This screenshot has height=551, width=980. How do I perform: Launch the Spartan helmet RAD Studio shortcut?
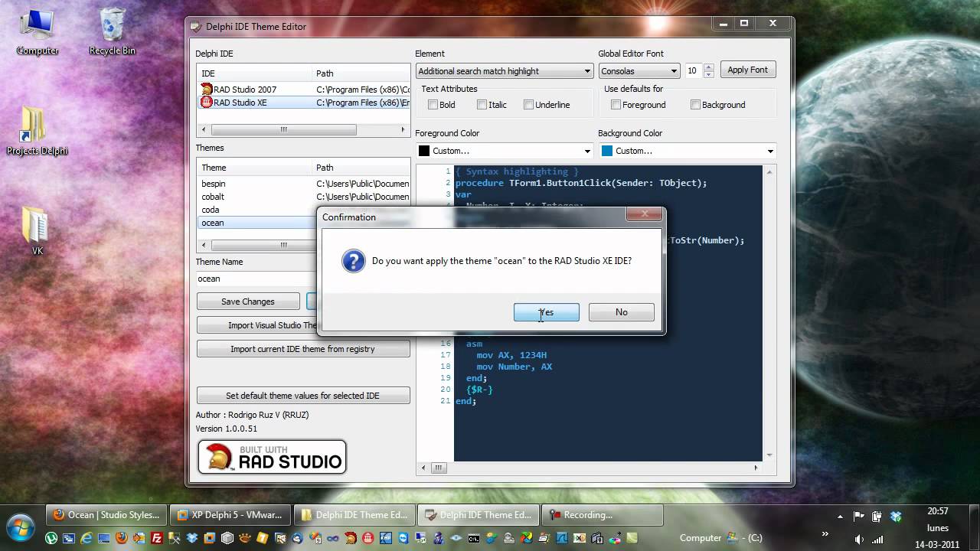pos(349,538)
